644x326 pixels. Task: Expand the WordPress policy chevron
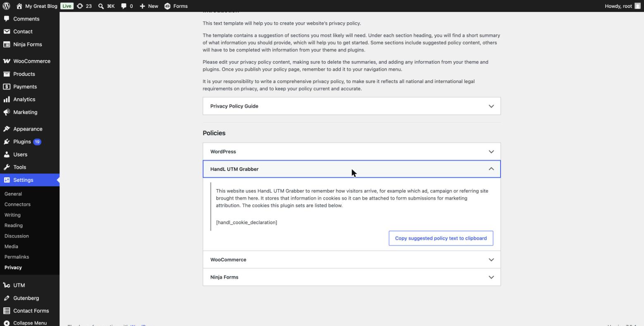491,152
